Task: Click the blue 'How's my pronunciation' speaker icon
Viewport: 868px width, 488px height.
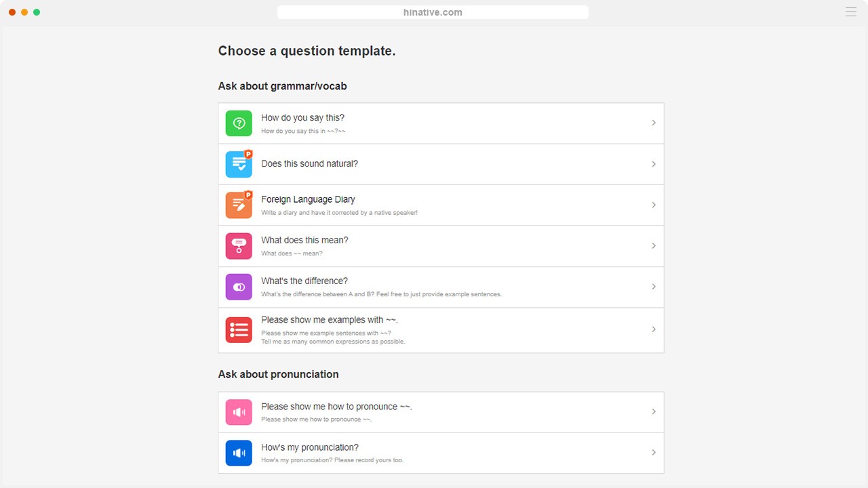Action: point(239,453)
